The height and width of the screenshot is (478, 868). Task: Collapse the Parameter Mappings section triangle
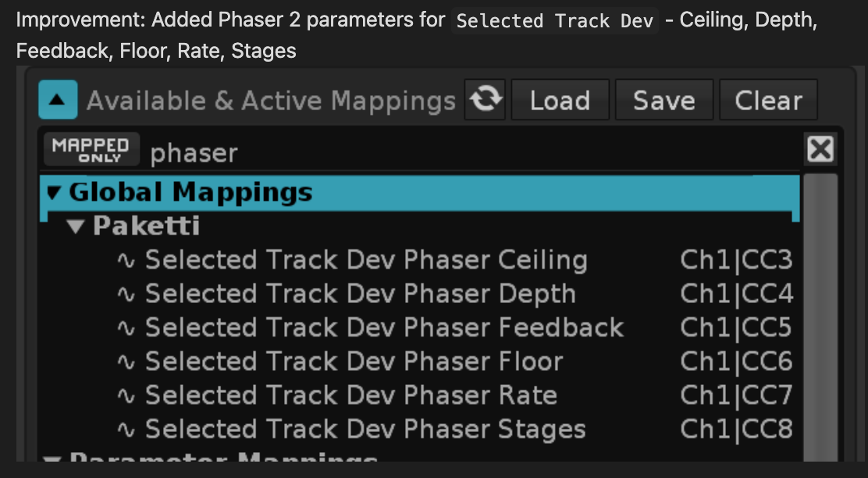tap(53, 458)
